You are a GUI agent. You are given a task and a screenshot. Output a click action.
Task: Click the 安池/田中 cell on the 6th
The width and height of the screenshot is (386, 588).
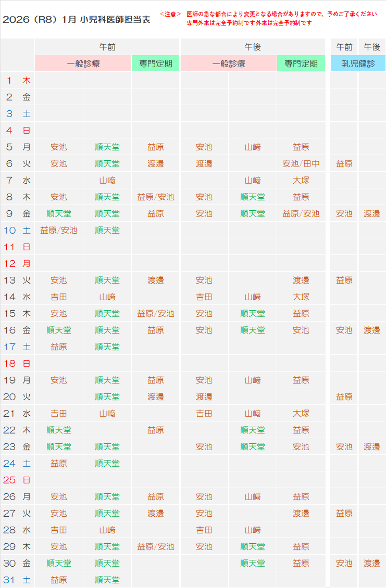point(301,164)
